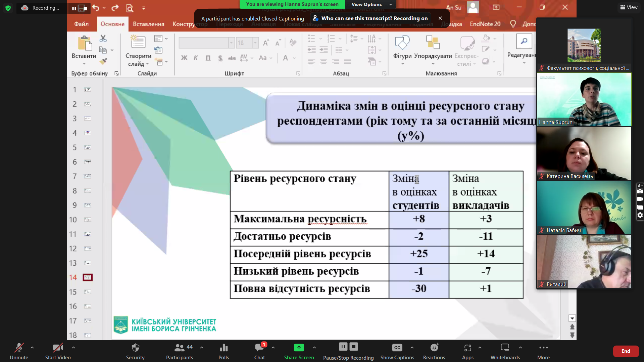Viewport: 644px width, 362px height.
Task: Click the red End meeting button
Action: [x=626, y=351]
